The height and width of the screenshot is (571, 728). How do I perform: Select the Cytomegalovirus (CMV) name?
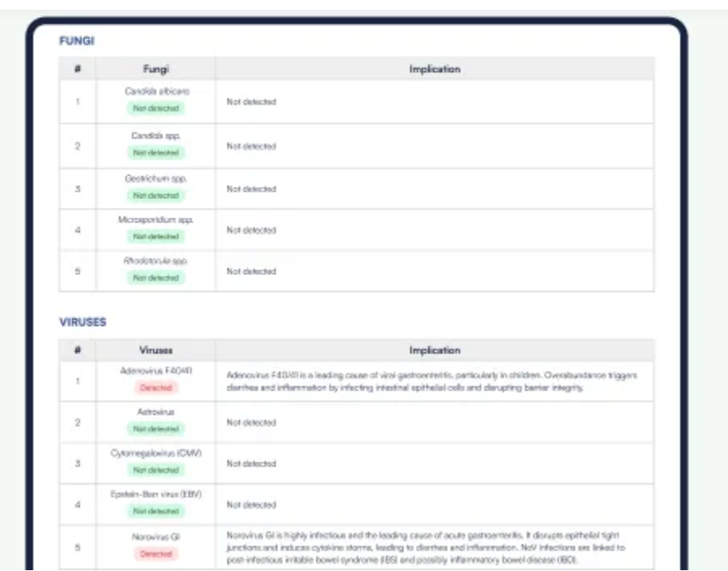point(156,453)
